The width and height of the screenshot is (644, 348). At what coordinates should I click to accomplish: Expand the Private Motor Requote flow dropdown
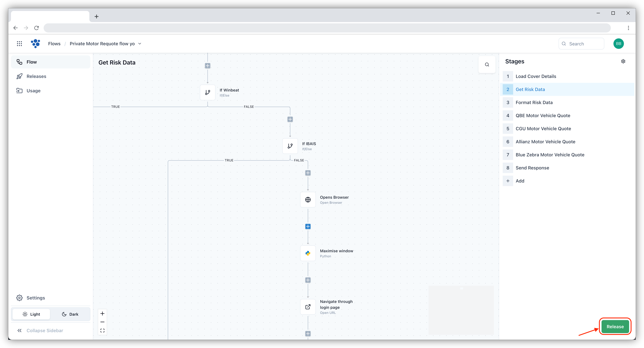pyautogui.click(x=140, y=44)
